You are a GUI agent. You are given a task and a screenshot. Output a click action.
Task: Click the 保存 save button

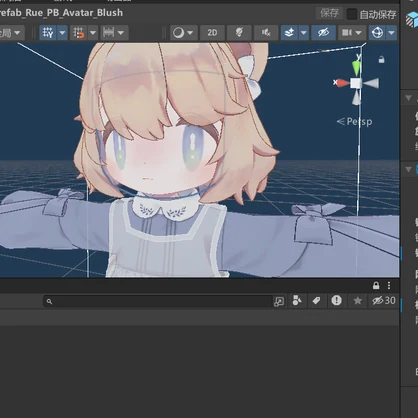329,13
